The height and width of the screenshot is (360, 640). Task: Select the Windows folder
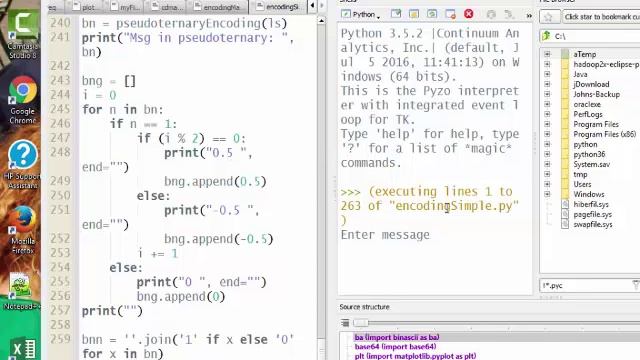coord(589,194)
